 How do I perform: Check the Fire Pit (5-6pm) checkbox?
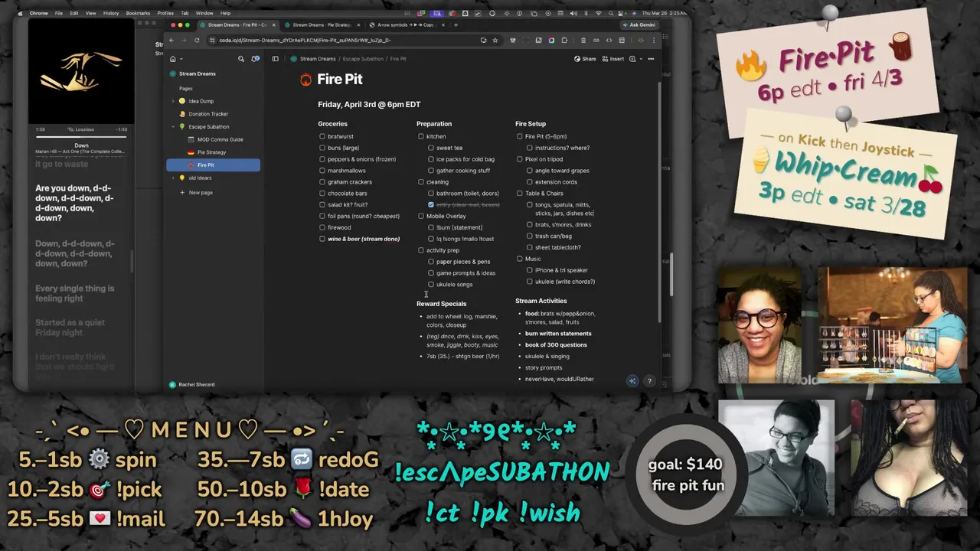click(520, 136)
